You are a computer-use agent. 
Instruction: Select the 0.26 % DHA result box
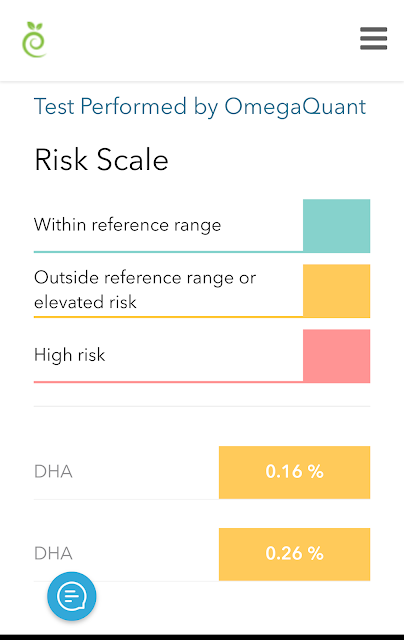[294, 554]
